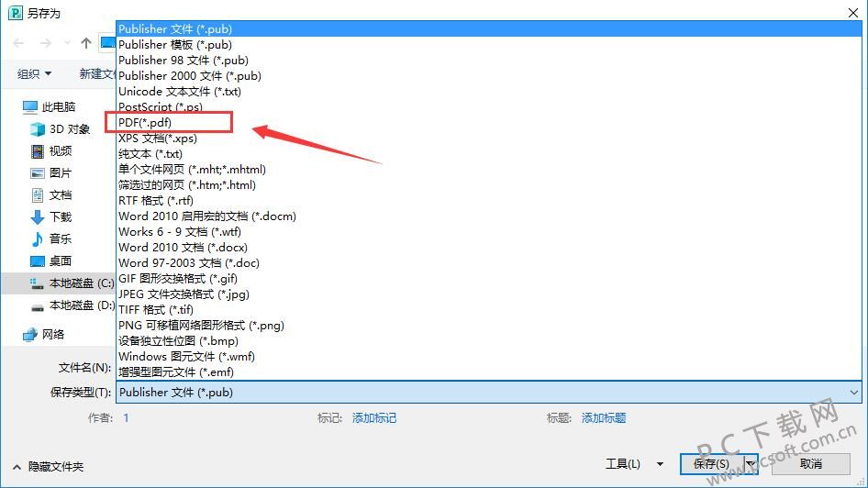Choose PDF(*.pdf) as save type
Screen dimensions: 868x488
pos(489,122)
